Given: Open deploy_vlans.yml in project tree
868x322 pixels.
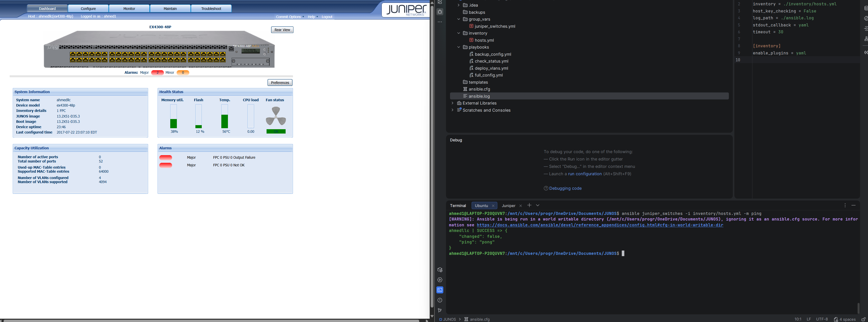Looking at the screenshot, I should 491,68.
